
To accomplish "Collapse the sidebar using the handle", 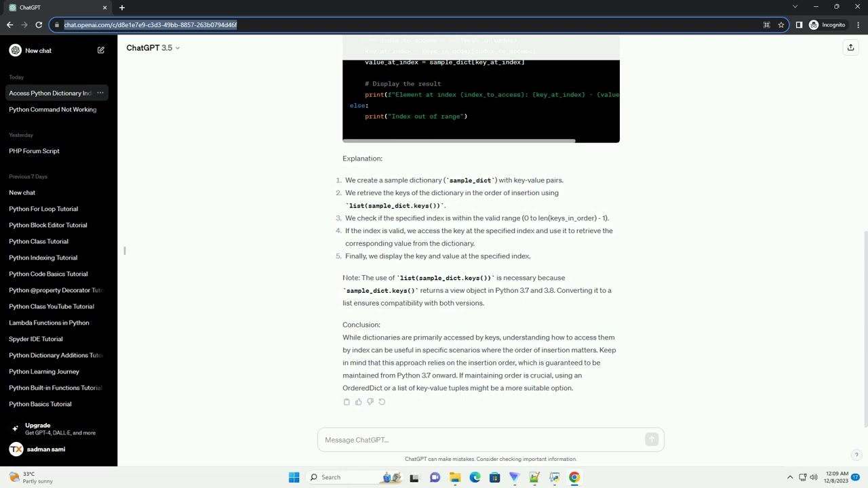I will pyautogui.click(x=124, y=251).
